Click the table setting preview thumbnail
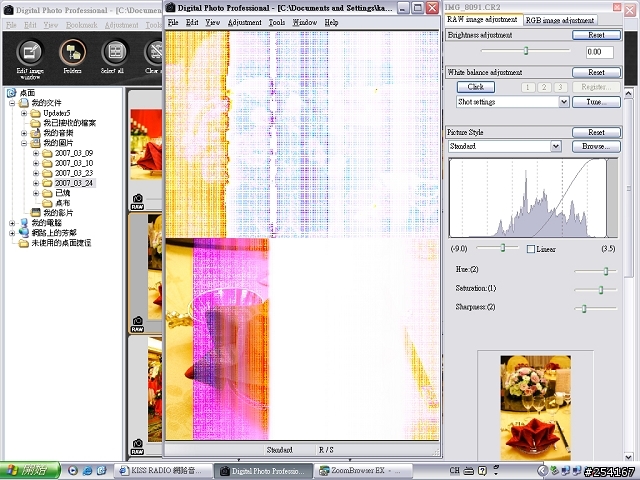Image resolution: width=640 pixels, height=480 pixels. (536, 407)
